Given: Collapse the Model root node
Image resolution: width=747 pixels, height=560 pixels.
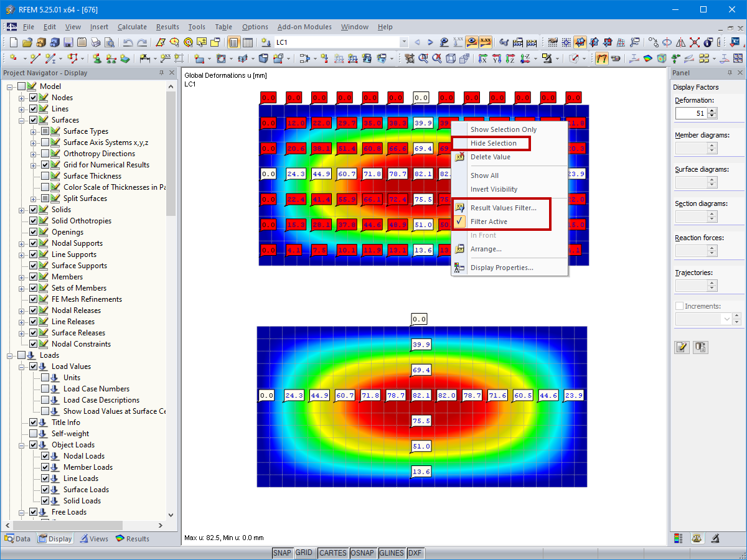Looking at the screenshot, I should 10,86.
